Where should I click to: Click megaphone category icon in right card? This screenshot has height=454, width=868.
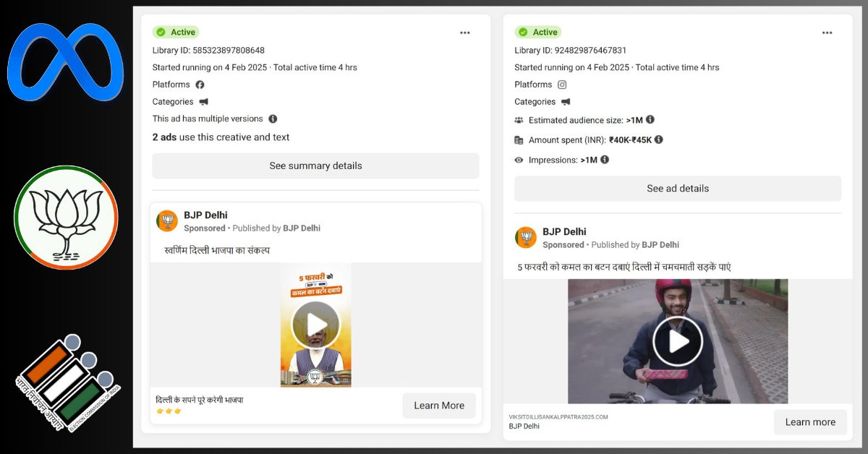click(x=566, y=102)
